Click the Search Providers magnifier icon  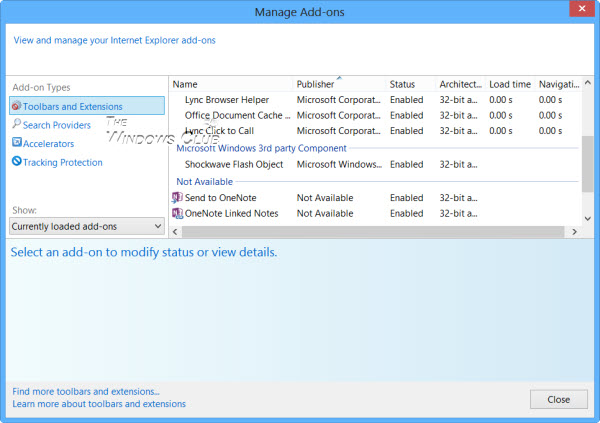pyautogui.click(x=16, y=124)
